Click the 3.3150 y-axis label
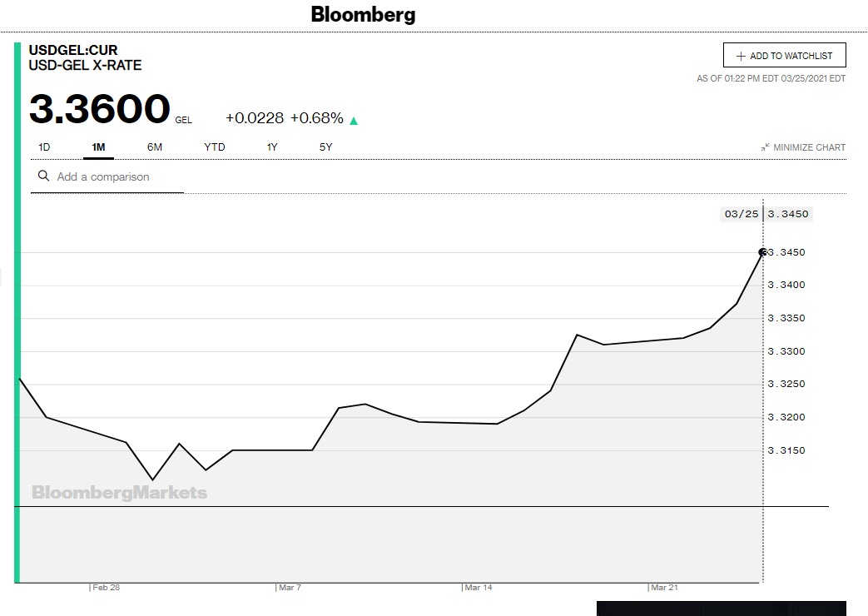 click(x=786, y=450)
